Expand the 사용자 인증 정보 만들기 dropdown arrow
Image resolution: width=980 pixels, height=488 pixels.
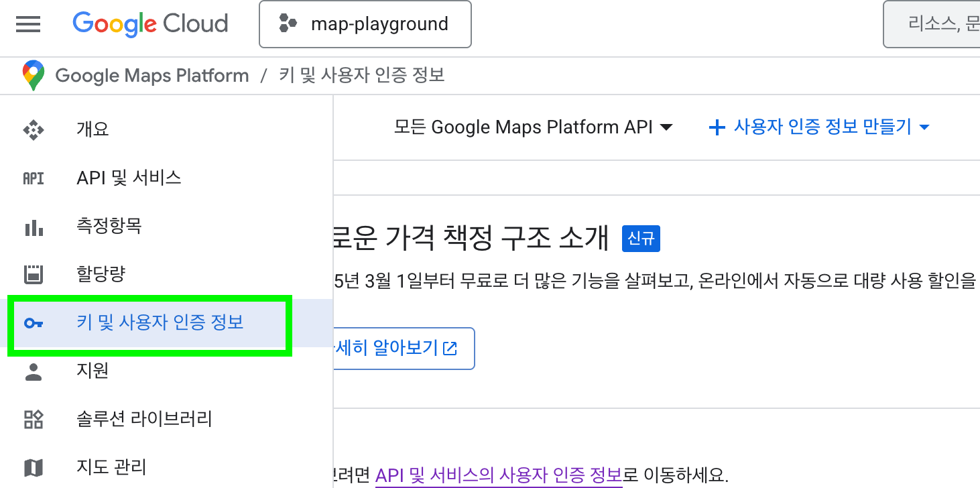pyautogui.click(x=925, y=127)
